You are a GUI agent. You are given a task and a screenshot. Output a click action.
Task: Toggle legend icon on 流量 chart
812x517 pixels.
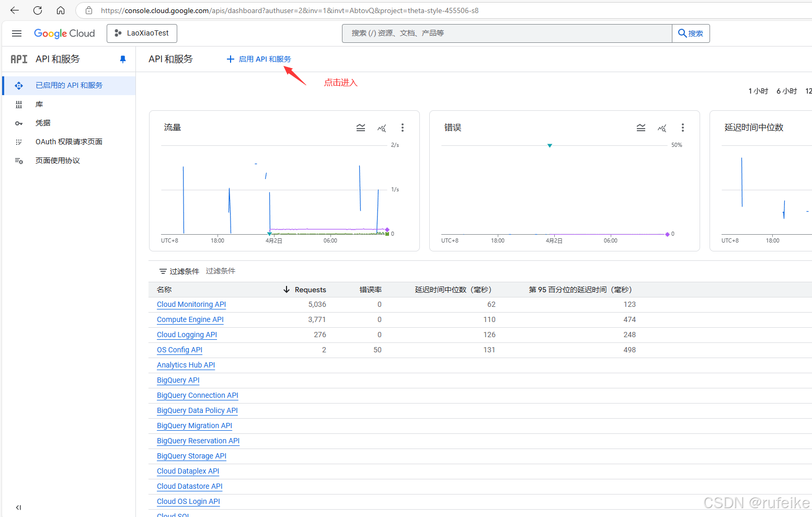(x=361, y=128)
